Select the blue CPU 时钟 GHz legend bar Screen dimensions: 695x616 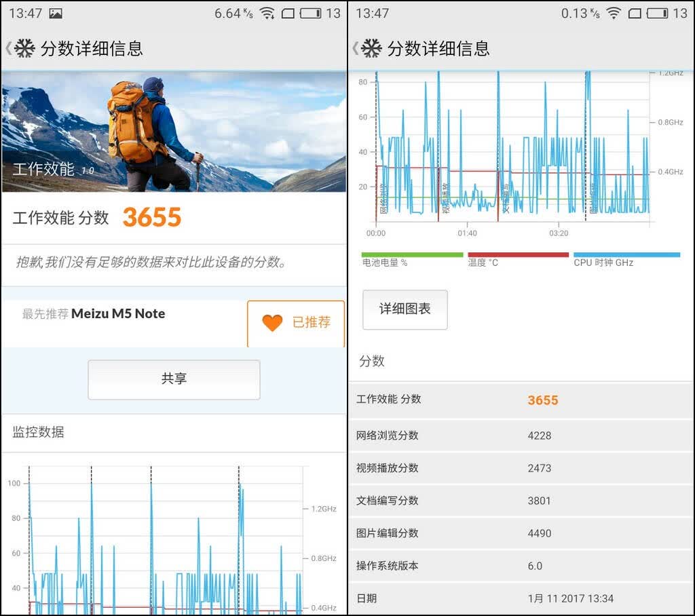[626, 255]
